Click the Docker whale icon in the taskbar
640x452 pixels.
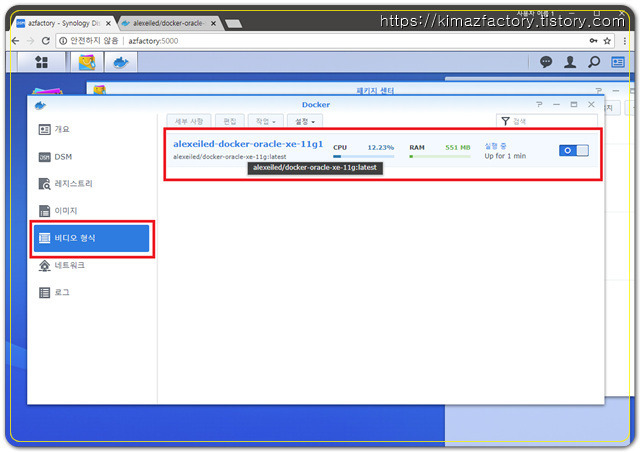[x=121, y=62]
